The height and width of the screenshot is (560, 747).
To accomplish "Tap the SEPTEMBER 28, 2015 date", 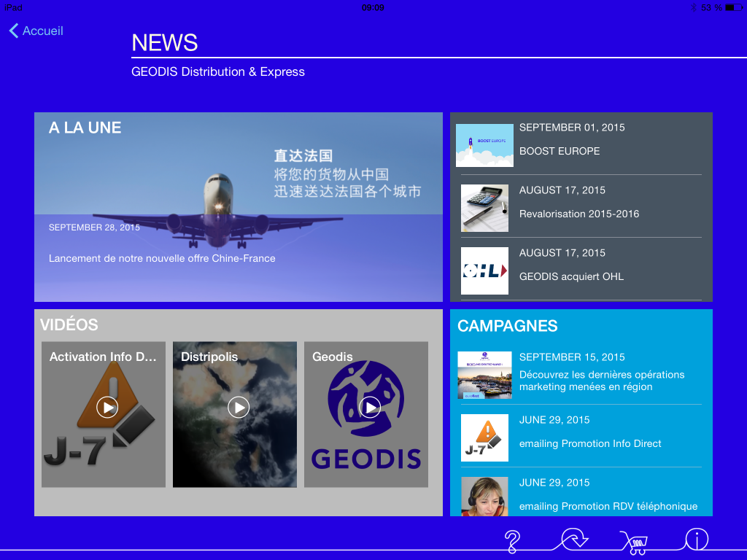I will tap(94, 227).
